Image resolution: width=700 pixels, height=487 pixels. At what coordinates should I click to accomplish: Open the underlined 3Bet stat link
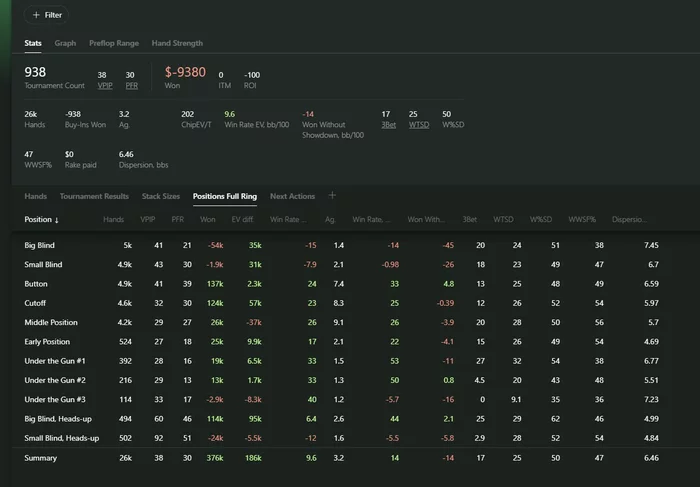(x=387, y=125)
